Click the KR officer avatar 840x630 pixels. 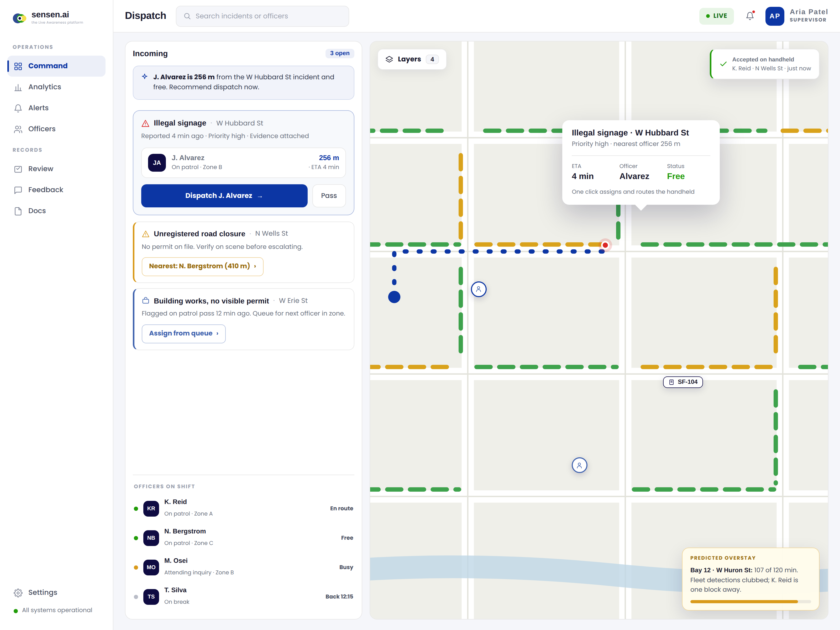[x=151, y=508]
